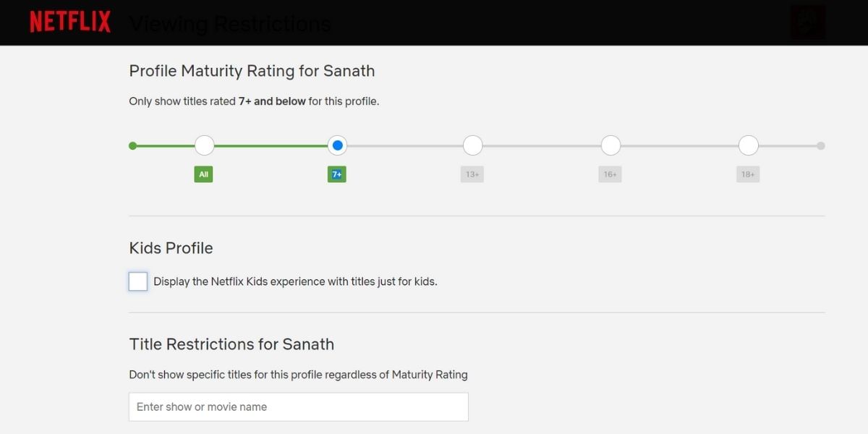Click the gray track between 13+ and 16+
Image resolution: width=868 pixels, height=434 pixels.
pyautogui.click(x=541, y=145)
